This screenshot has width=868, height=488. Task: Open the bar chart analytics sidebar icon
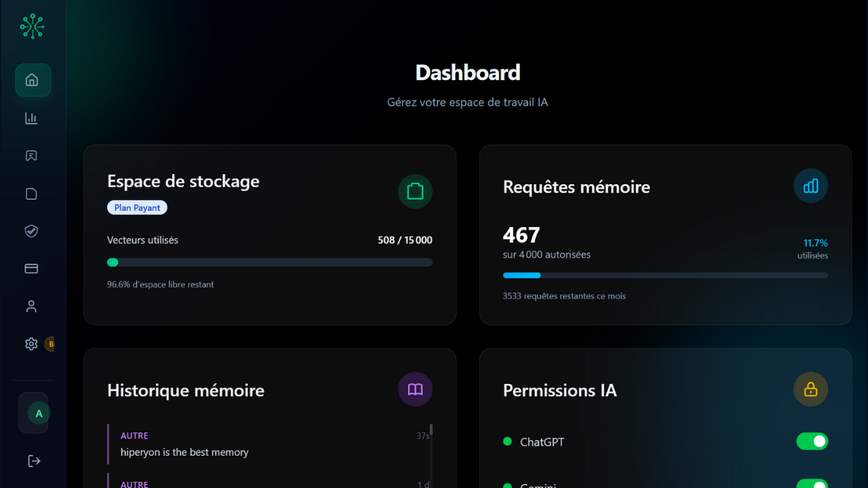point(31,119)
